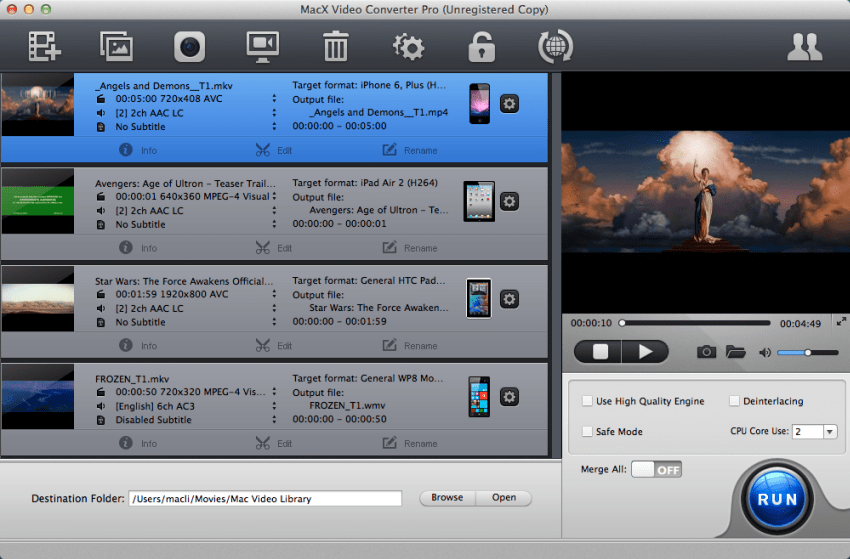Open Disabled Subtitle selector for FROZEN
This screenshot has width=850, height=559.
274,419
